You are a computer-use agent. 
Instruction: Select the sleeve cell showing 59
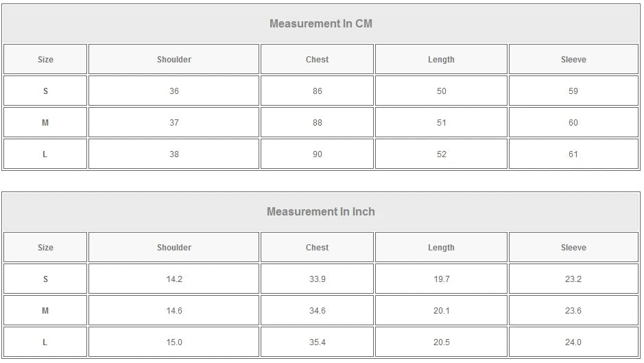pos(573,91)
